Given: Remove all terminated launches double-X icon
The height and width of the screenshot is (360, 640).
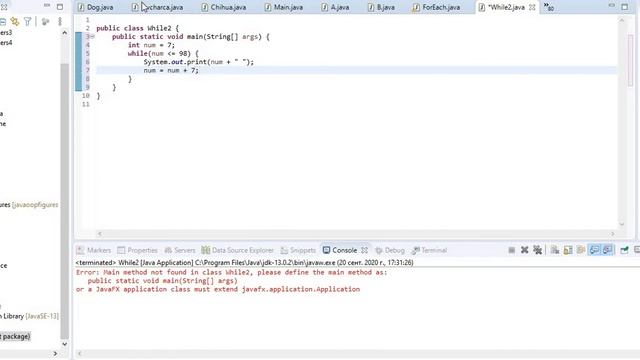Looking at the screenshot, I should point(538,250).
